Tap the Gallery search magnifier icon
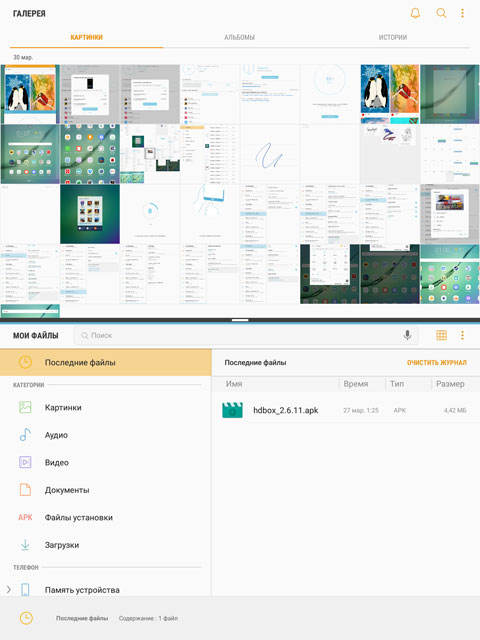Image resolution: width=480 pixels, height=640 pixels. [441, 13]
